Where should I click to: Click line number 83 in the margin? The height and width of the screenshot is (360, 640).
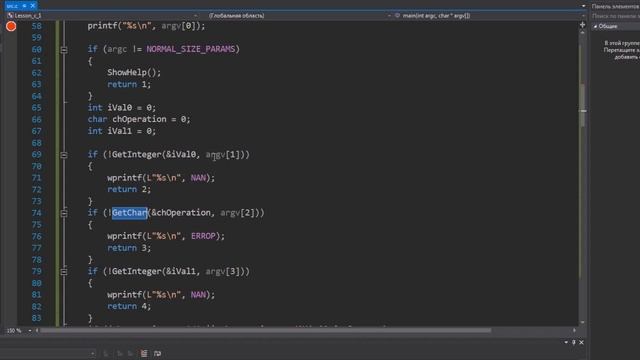pyautogui.click(x=36, y=318)
